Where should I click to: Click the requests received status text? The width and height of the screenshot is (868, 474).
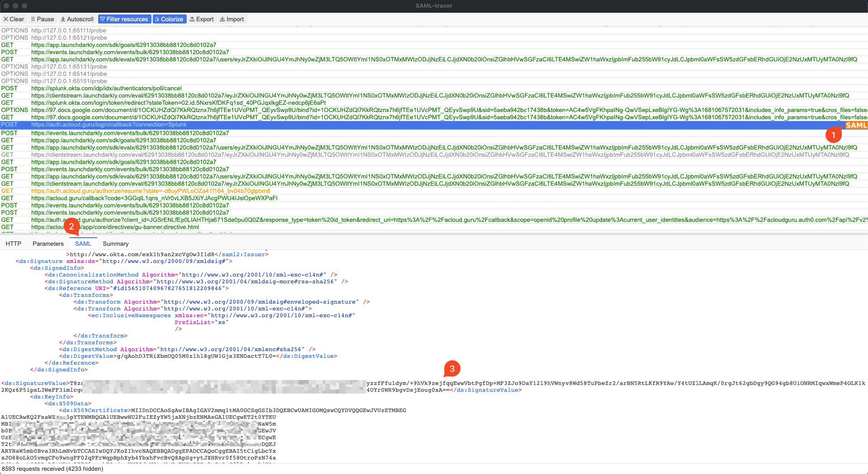point(52,469)
